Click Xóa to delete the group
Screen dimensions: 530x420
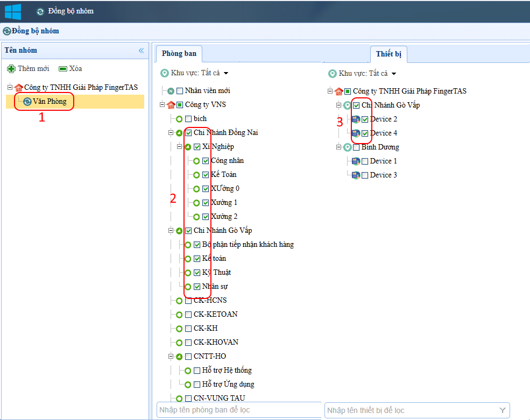(70, 69)
